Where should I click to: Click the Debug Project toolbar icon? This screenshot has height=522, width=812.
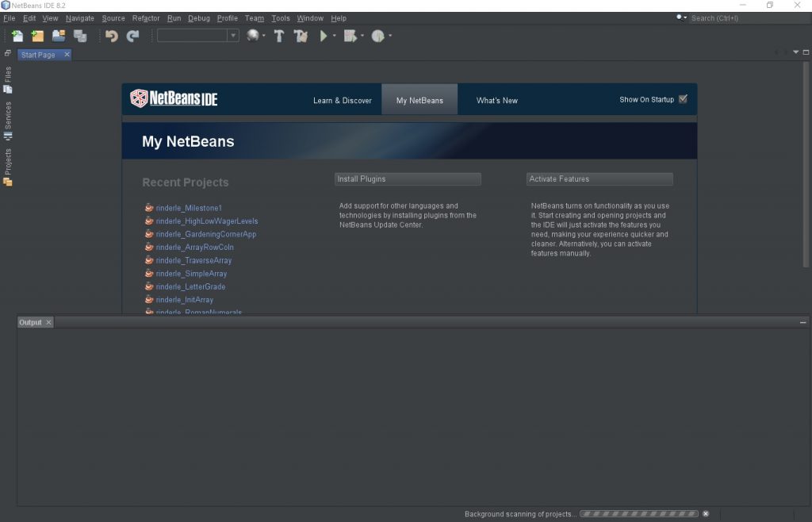pyautogui.click(x=350, y=36)
